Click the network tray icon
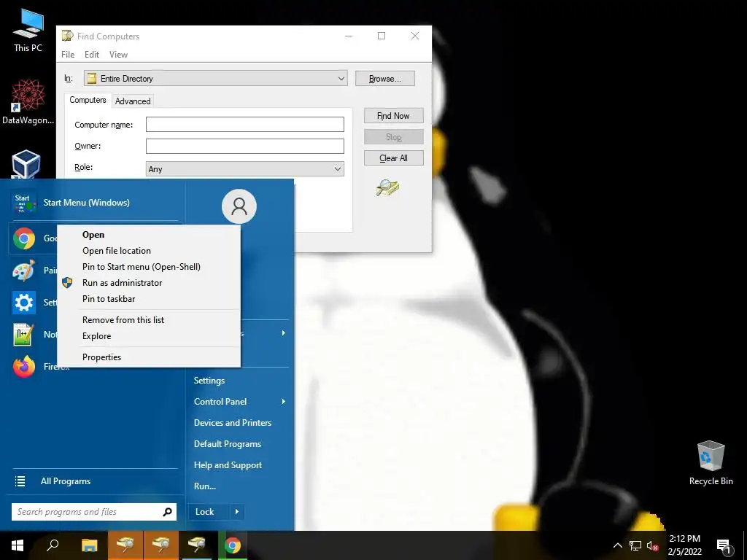747x560 pixels. click(x=635, y=545)
